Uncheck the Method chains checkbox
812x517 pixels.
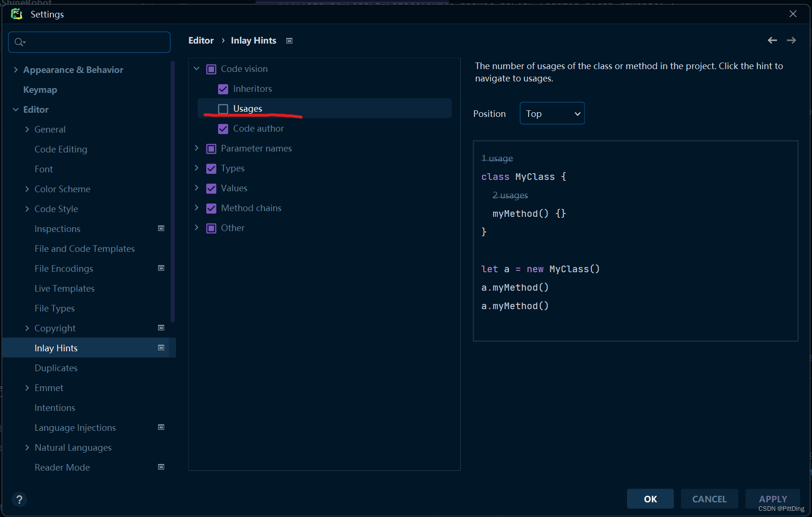pos(211,208)
